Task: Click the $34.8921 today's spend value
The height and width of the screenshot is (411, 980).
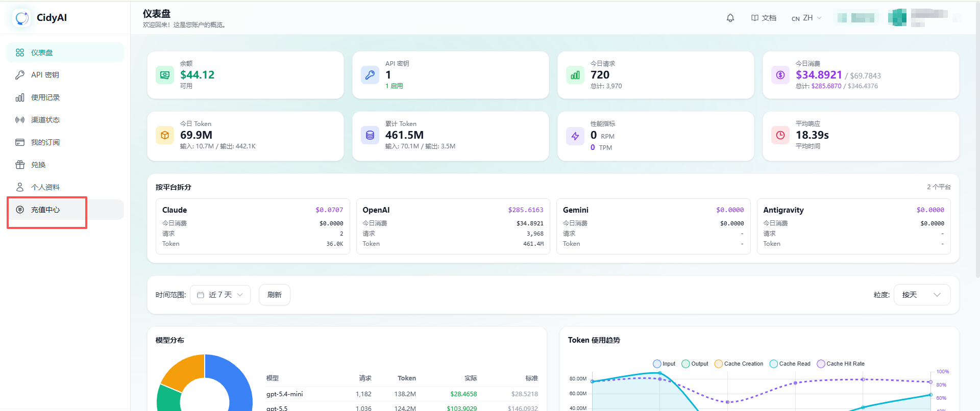Action: pyautogui.click(x=819, y=75)
